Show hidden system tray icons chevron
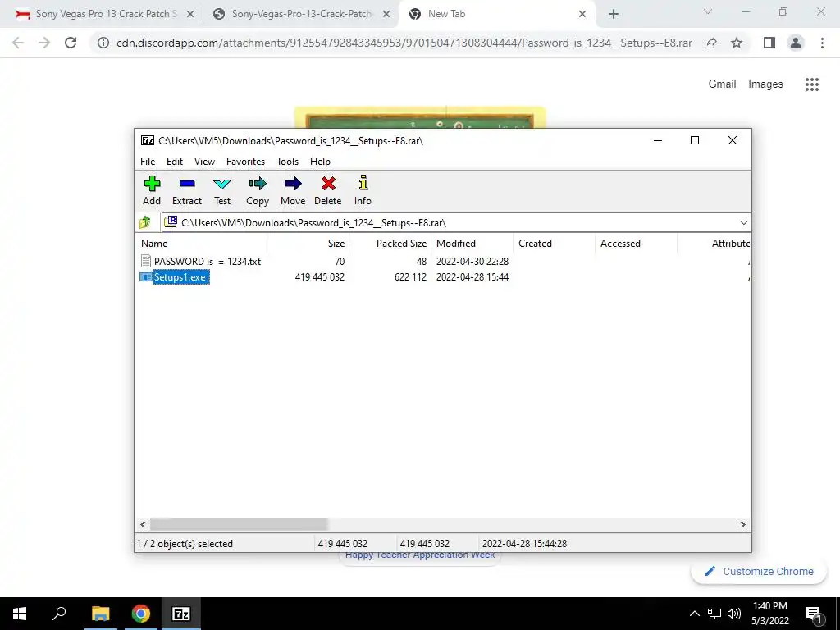 tap(694, 614)
